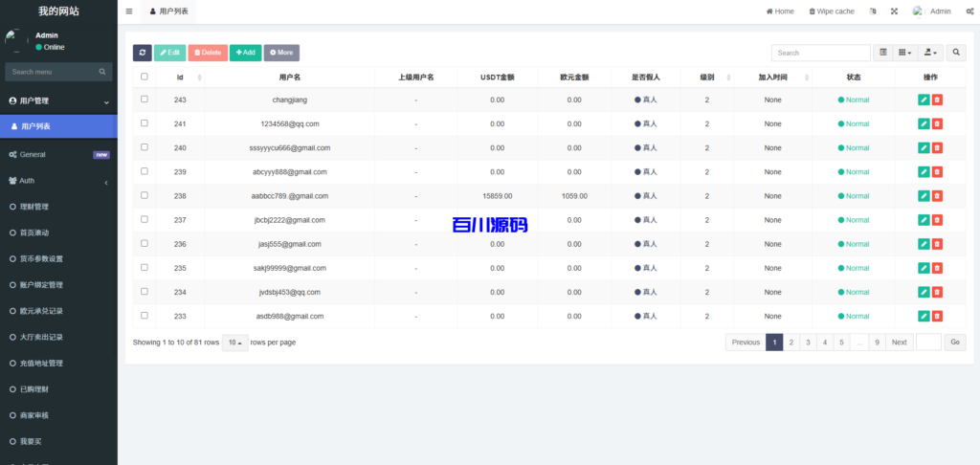Click Admin avatar in sidebar header
The width and height of the screenshot is (980, 465).
coord(17,40)
